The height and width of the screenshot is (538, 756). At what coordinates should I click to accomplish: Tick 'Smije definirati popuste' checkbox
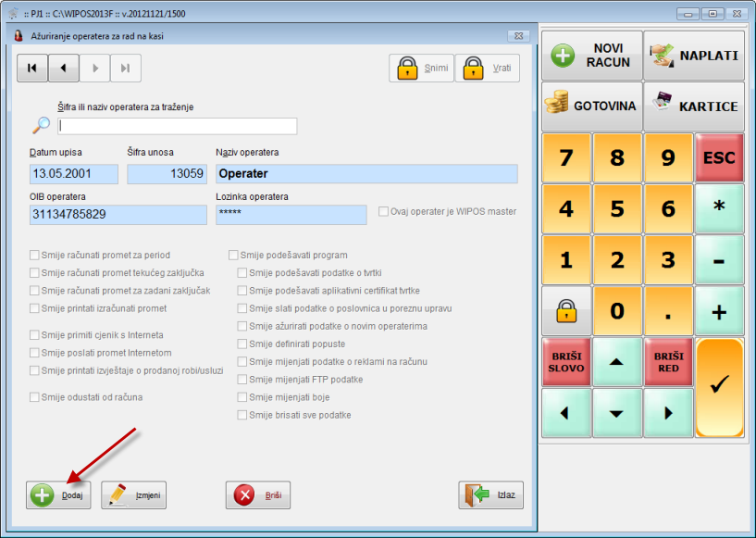point(243,344)
